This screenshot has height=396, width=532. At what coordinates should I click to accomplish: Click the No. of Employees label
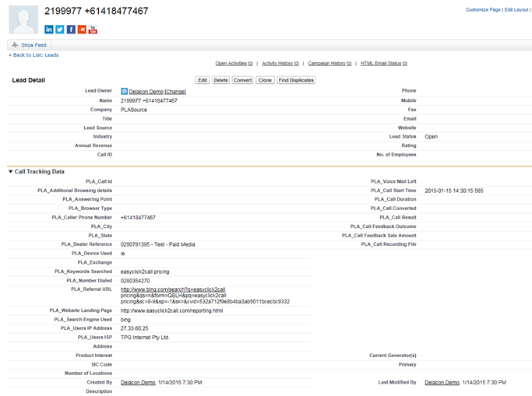[x=396, y=155]
